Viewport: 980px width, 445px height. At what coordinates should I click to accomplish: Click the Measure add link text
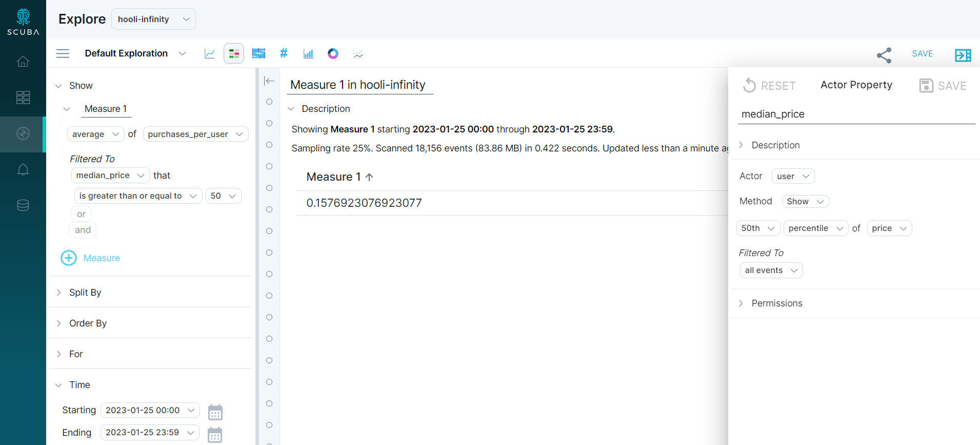coord(102,258)
